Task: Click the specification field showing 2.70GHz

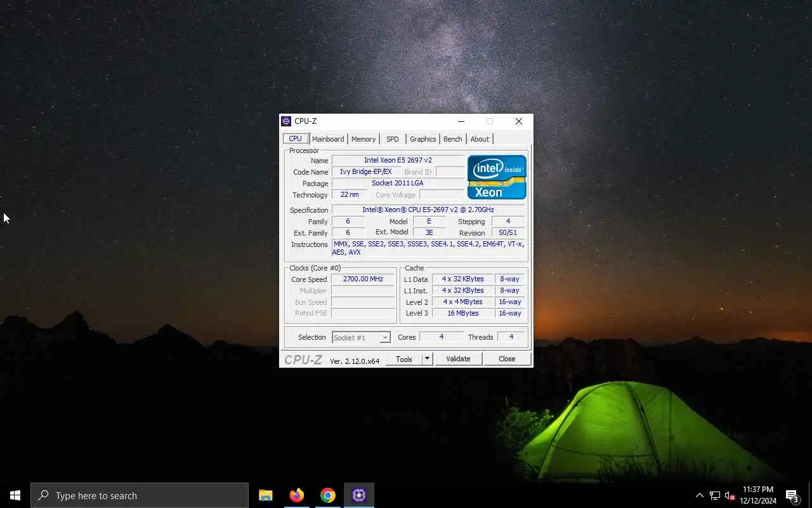Action: pyautogui.click(x=428, y=210)
